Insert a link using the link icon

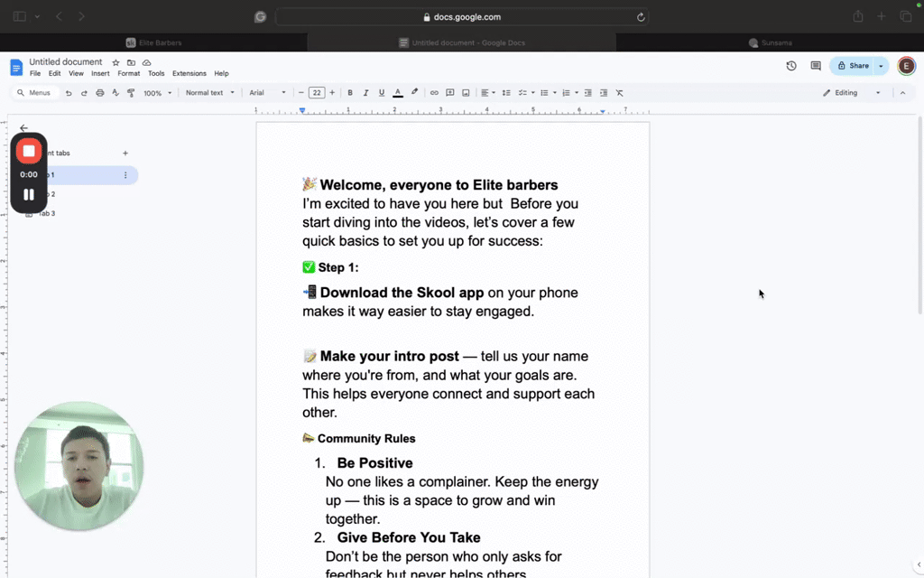(434, 93)
